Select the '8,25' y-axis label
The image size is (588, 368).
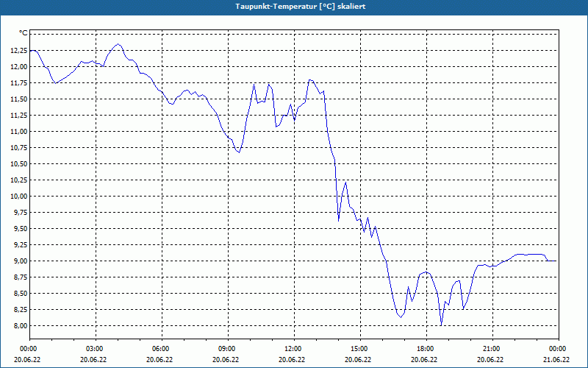(21, 309)
